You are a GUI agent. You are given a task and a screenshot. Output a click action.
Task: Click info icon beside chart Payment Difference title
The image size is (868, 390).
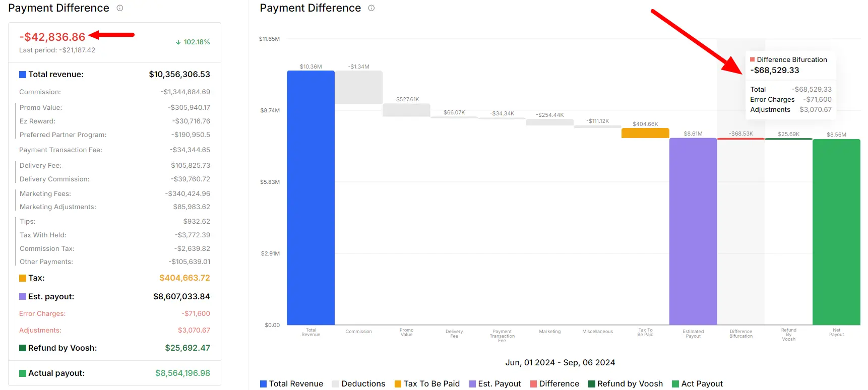371,8
